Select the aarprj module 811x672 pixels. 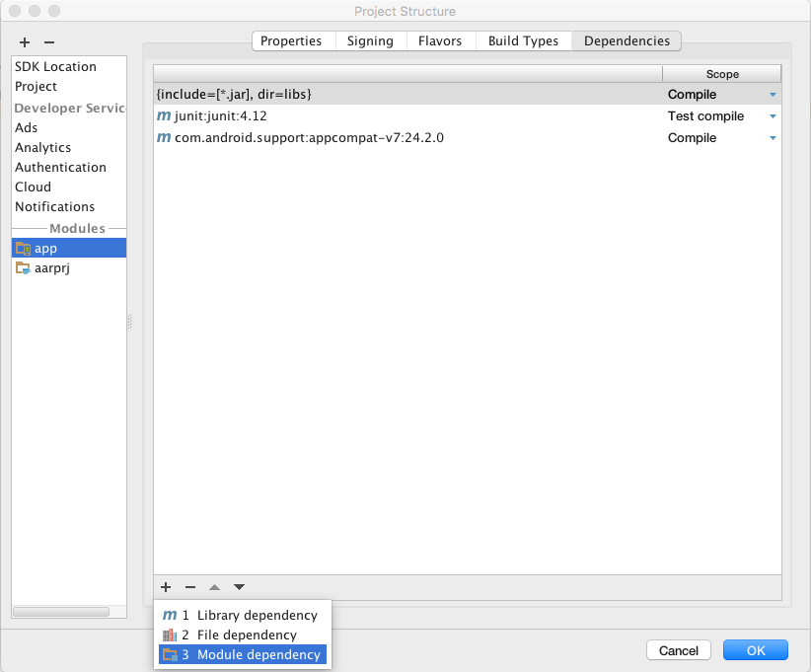point(69,268)
